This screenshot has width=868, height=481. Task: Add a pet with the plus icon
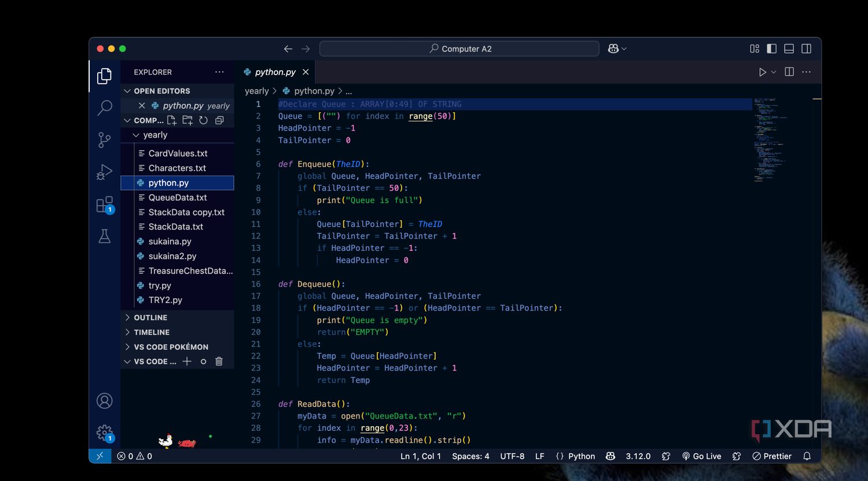coord(187,361)
